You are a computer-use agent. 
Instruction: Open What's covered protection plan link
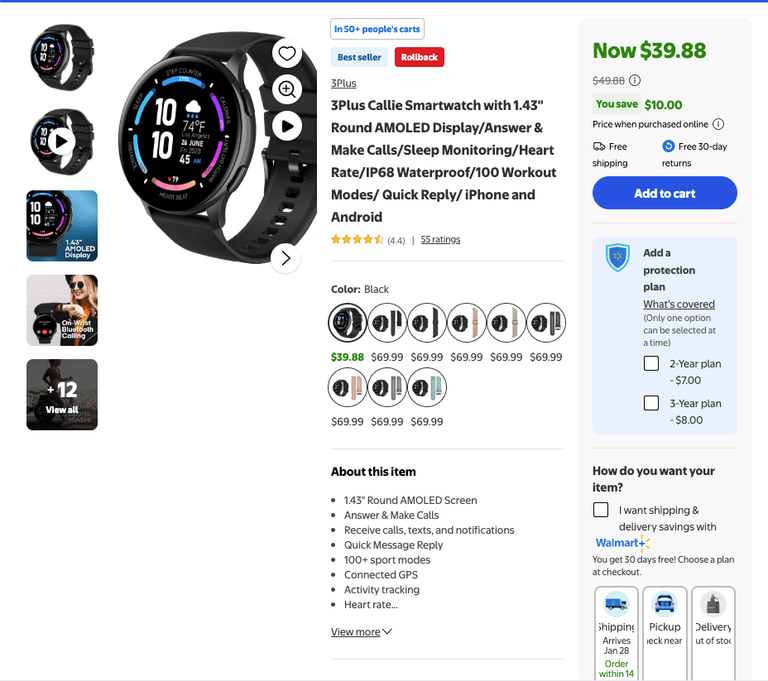tap(679, 304)
